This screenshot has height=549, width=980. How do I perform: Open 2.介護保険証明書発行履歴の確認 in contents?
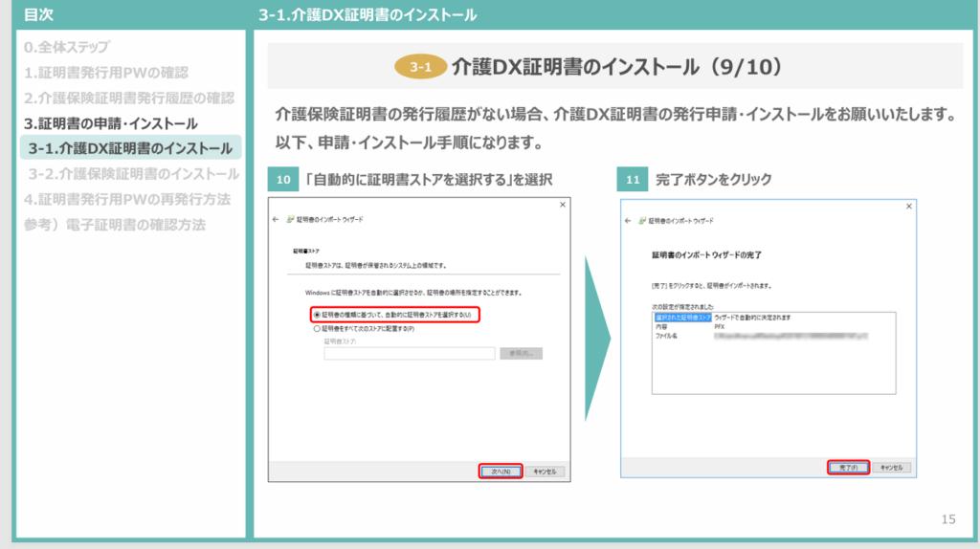[x=129, y=99]
